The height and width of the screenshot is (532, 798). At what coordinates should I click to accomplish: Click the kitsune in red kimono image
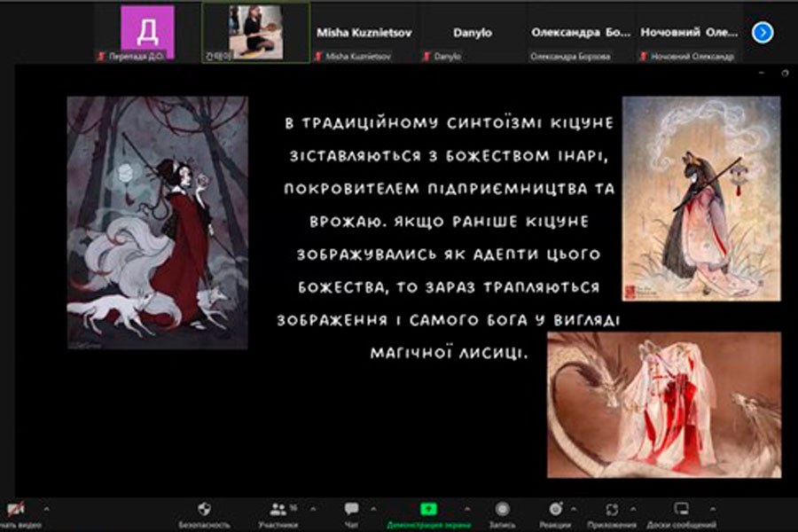point(158,223)
